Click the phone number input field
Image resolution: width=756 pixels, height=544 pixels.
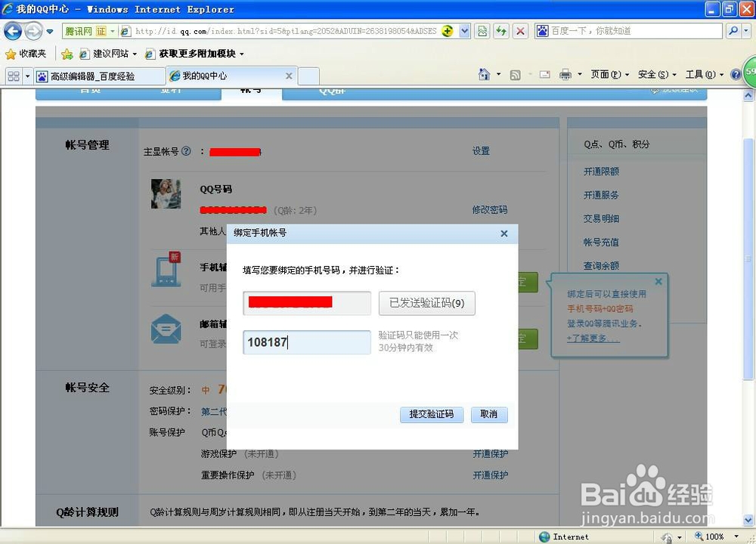307,303
